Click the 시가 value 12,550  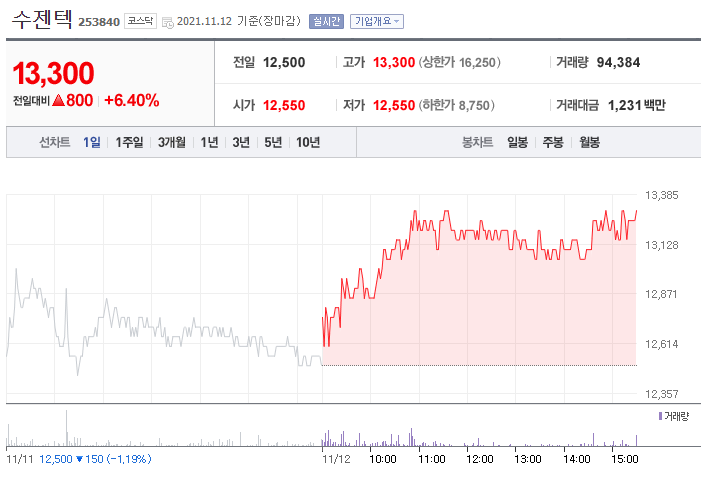point(284,105)
